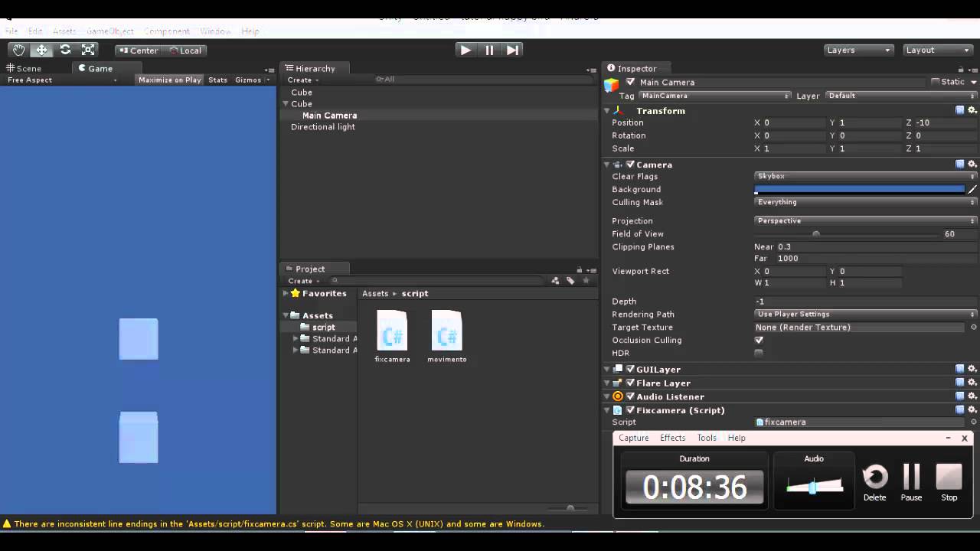
Task: Click the Inspector lock icon
Action: 962,69
